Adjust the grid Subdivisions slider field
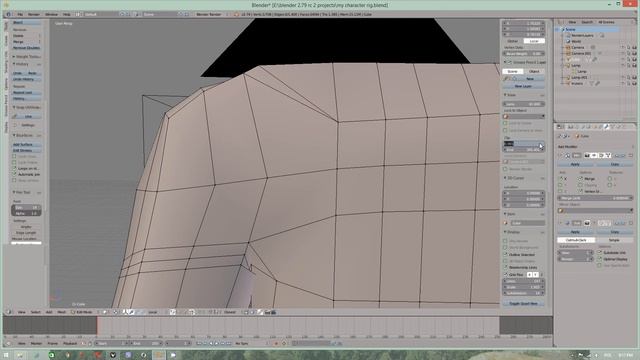The height and width of the screenshot is (360, 640). (x=523, y=293)
